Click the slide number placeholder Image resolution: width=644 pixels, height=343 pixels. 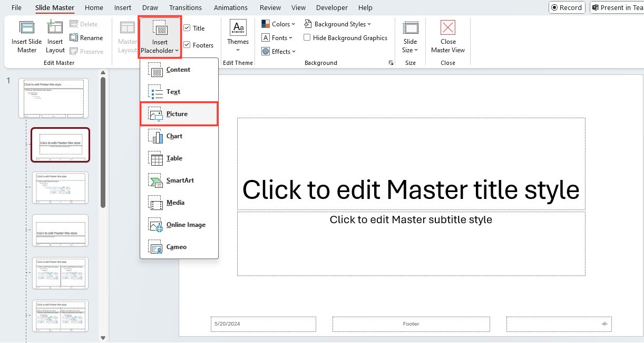point(559,324)
